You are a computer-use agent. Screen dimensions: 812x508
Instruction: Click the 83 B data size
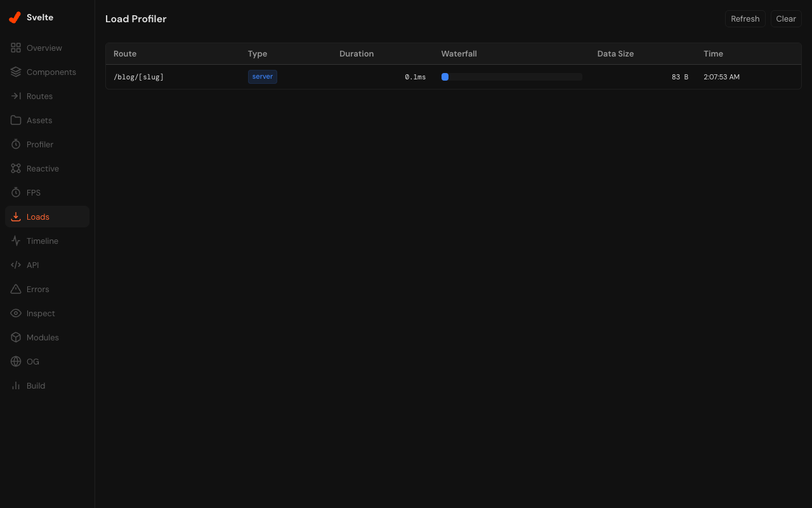point(680,77)
